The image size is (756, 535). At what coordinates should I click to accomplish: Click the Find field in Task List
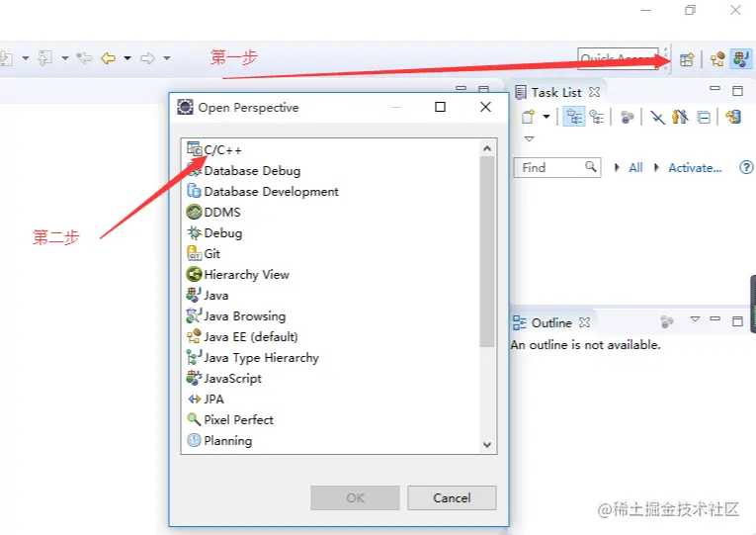pyautogui.click(x=557, y=167)
